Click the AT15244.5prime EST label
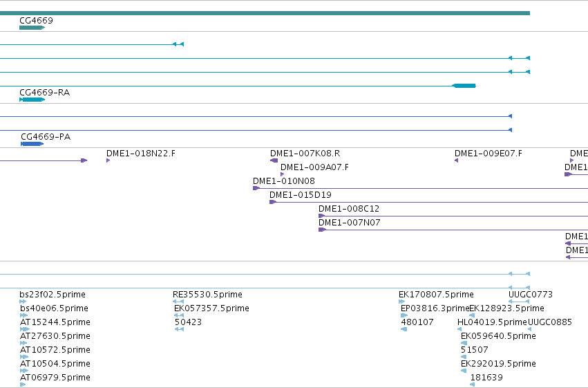The width and height of the screenshot is (588, 388). (x=55, y=322)
